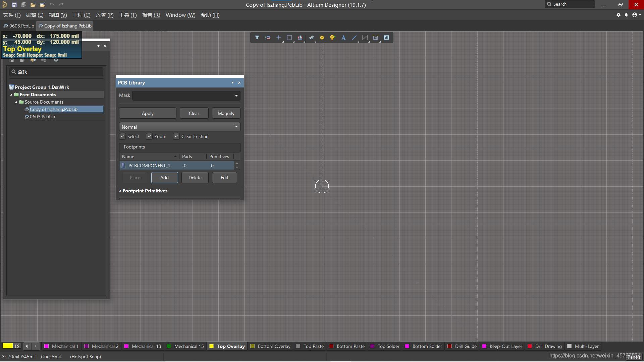
Task: Click the 查找 project search field
Action: [x=56, y=72]
